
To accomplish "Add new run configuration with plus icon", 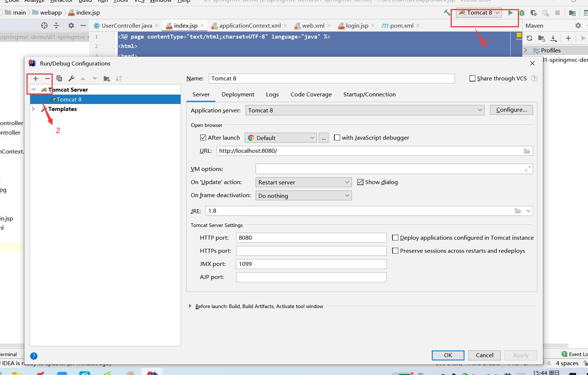I will click(x=36, y=79).
